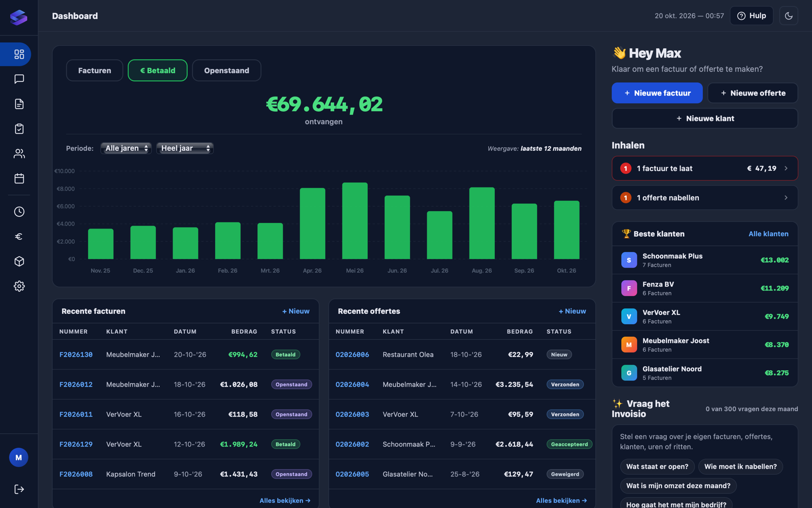812x508 pixels.
Task: Click the Mei 26 chart bar
Action: 355,221
